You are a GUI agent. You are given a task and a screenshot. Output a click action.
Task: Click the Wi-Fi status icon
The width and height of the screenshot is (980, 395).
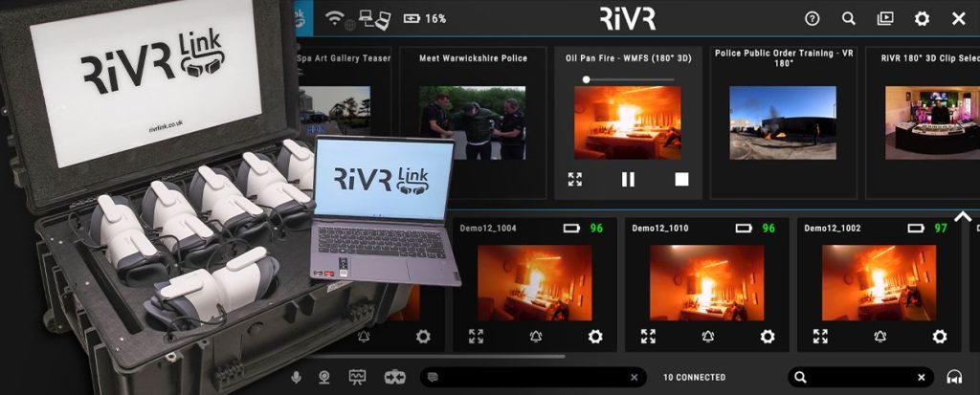point(335,19)
